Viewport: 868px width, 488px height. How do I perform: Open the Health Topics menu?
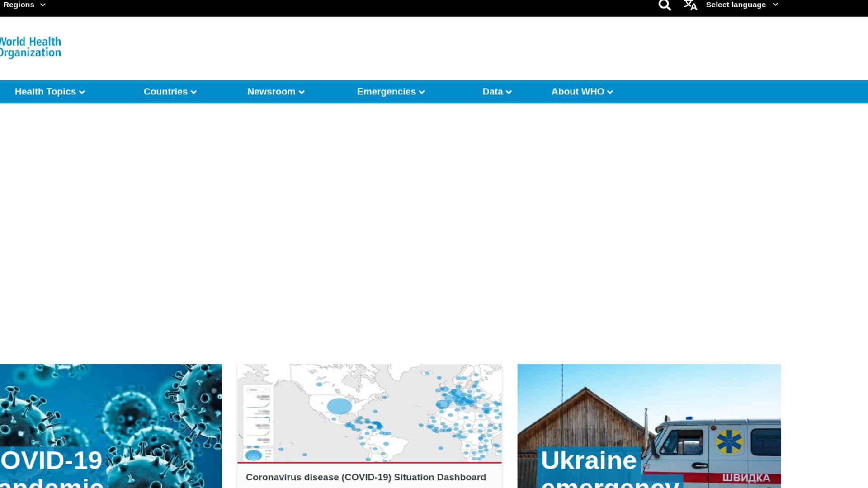(50, 92)
